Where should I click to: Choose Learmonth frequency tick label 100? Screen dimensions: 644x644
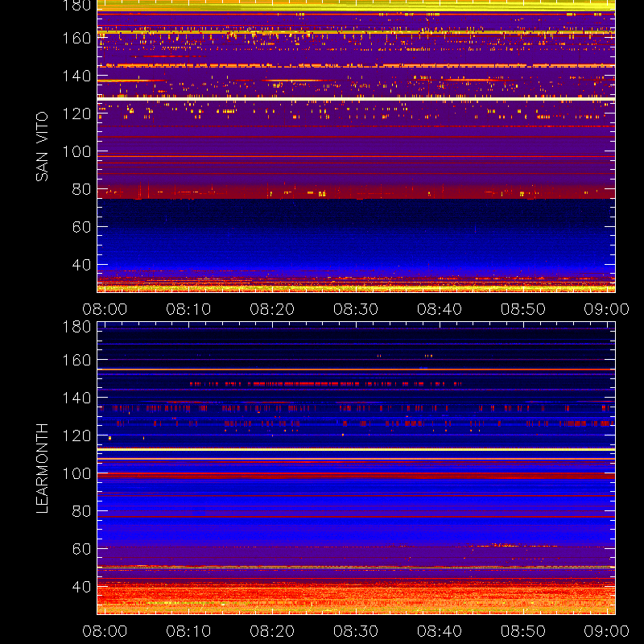pos(76,473)
